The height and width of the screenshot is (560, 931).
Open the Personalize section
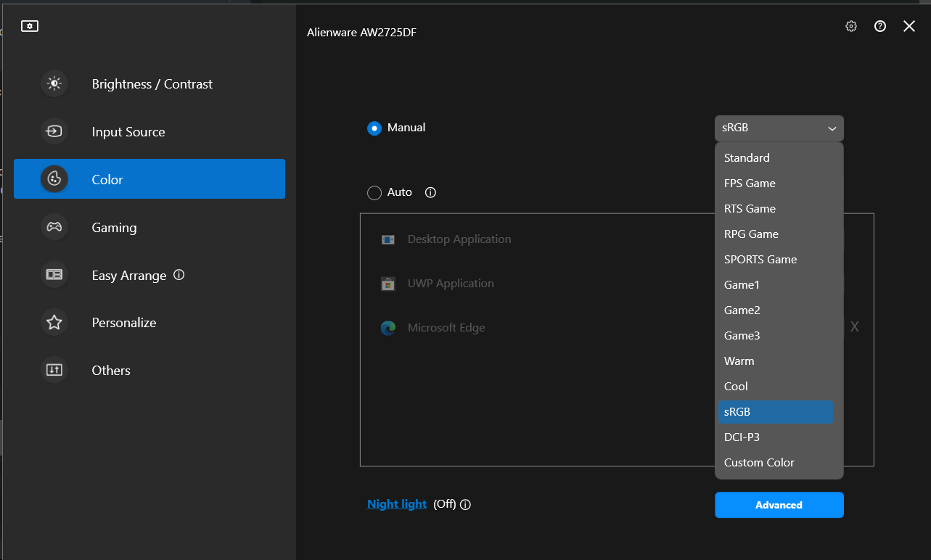click(x=149, y=322)
